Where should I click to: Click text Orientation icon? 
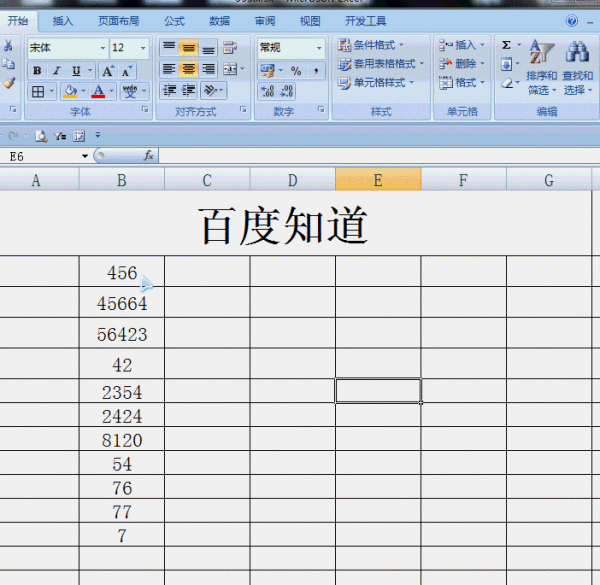tap(210, 91)
